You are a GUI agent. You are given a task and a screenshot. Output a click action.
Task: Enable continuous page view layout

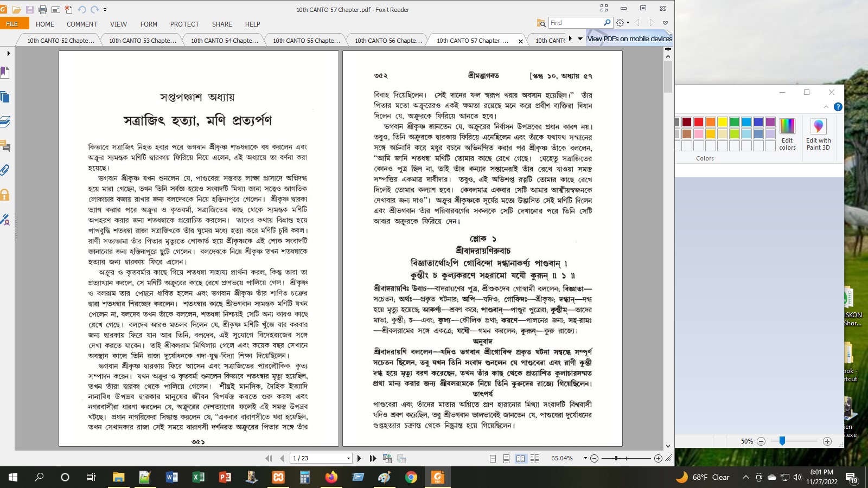pos(506,458)
